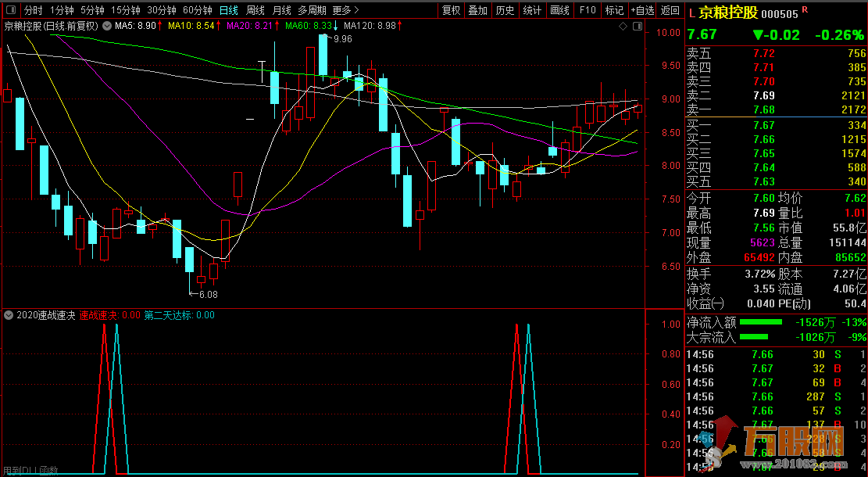Click the 外盘 value 65492
Screen dimensions: 868x477
[x=759, y=257]
